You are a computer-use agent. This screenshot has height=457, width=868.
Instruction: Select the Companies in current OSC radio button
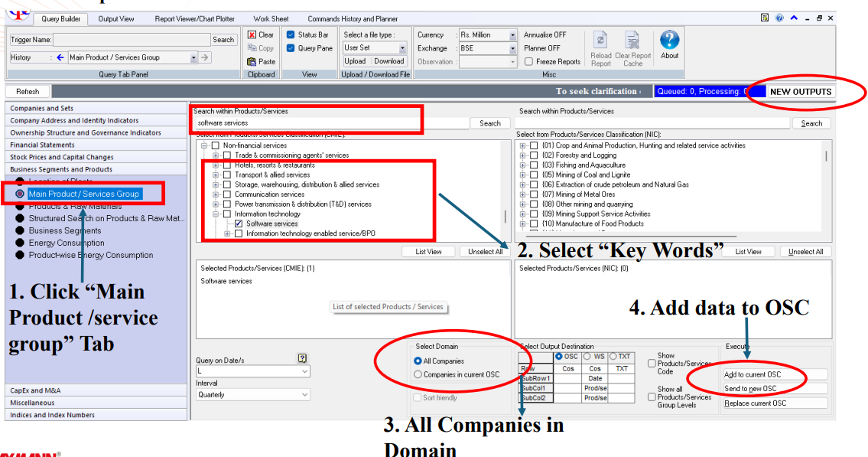point(418,374)
